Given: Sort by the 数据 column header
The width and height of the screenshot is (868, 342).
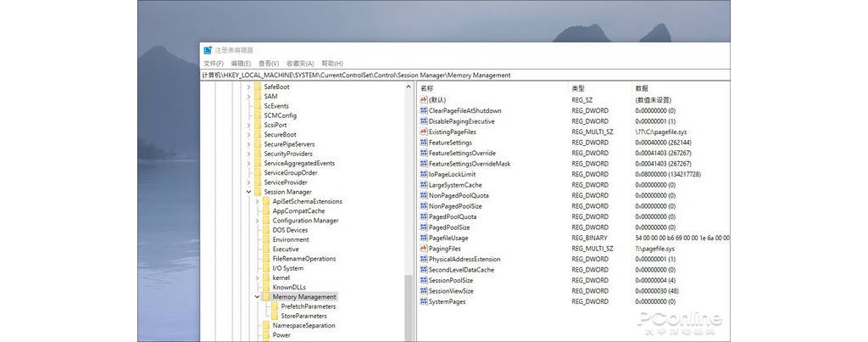Looking at the screenshot, I should [642, 89].
